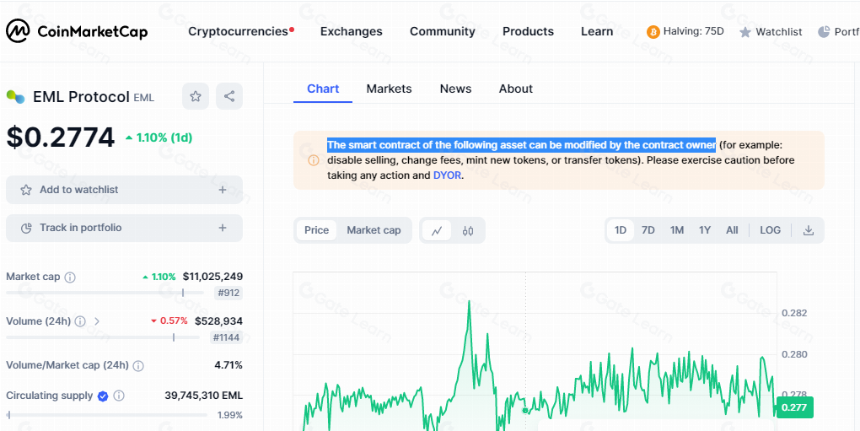Switch to the News tab
The width and height of the screenshot is (860, 431).
455,89
